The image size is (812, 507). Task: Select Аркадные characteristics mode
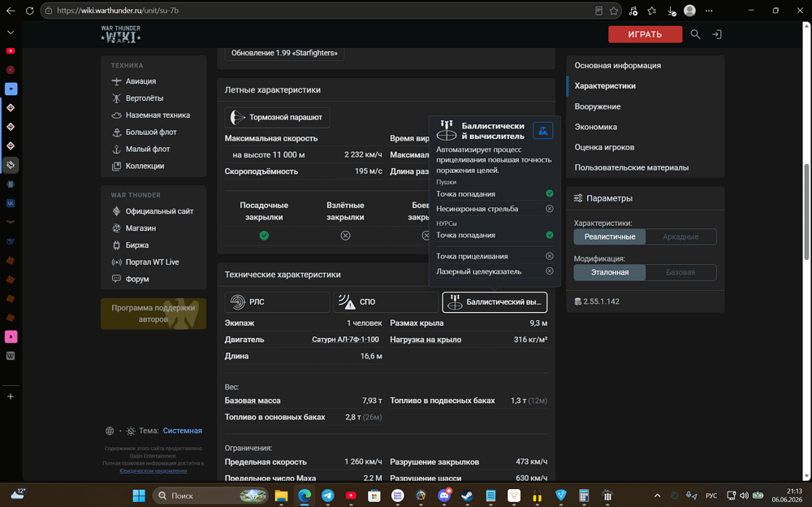click(680, 236)
